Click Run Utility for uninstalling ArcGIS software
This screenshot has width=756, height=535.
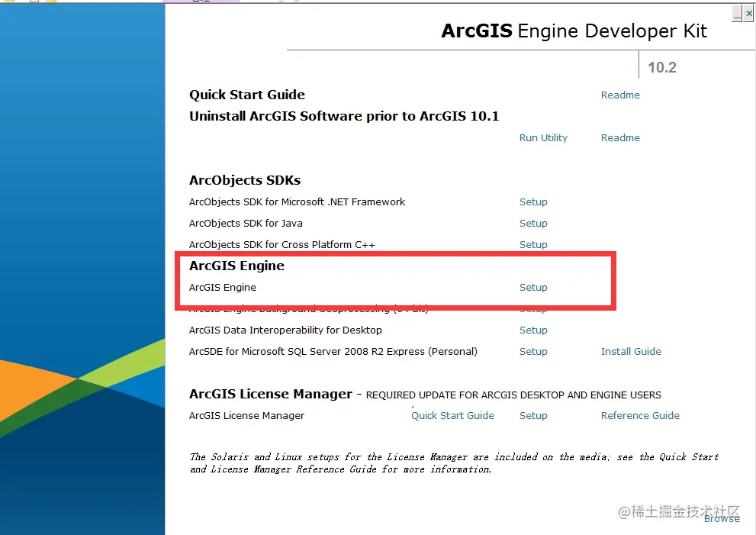(x=543, y=137)
